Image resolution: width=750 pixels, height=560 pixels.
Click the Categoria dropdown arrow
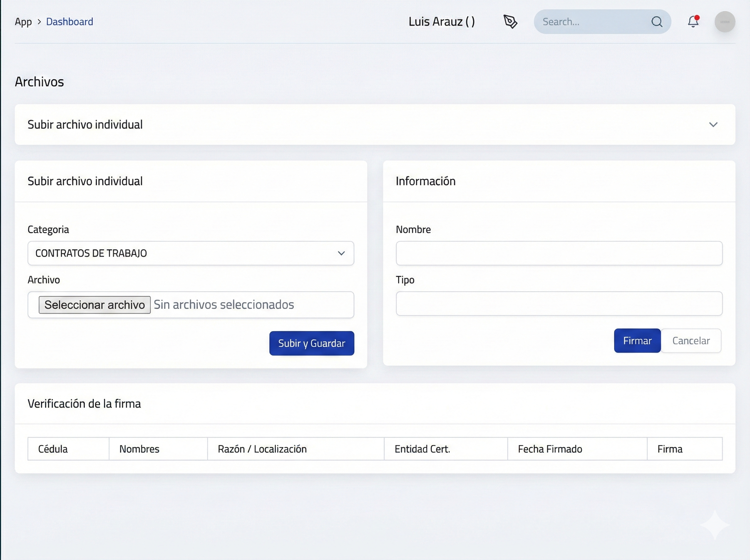click(x=341, y=253)
